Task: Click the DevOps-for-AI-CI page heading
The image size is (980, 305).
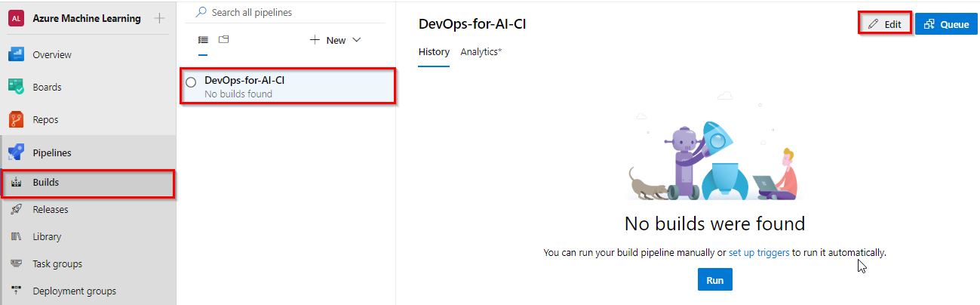Action: click(x=472, y=24)
